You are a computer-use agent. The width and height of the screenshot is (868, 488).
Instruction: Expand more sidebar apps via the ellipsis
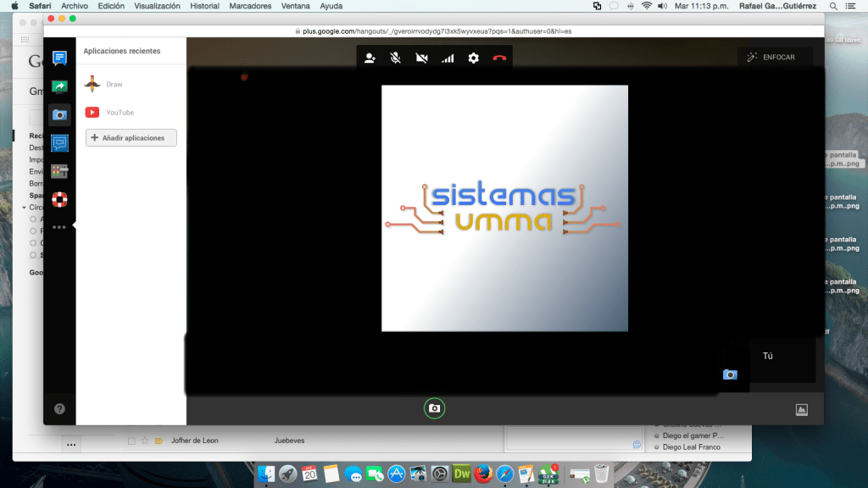pos(58,227)
